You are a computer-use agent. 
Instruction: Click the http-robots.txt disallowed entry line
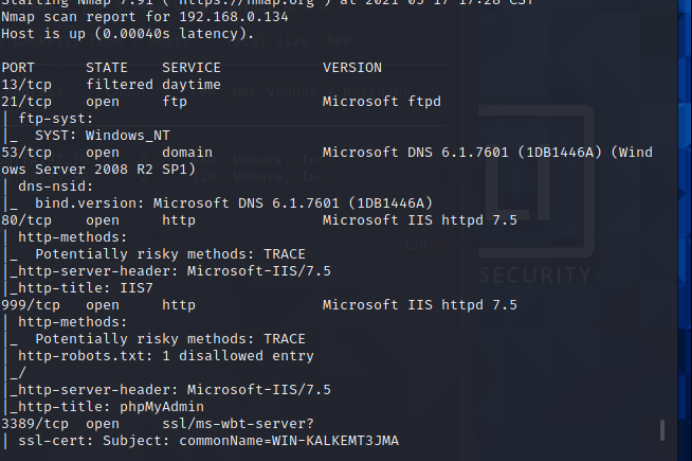165,356
